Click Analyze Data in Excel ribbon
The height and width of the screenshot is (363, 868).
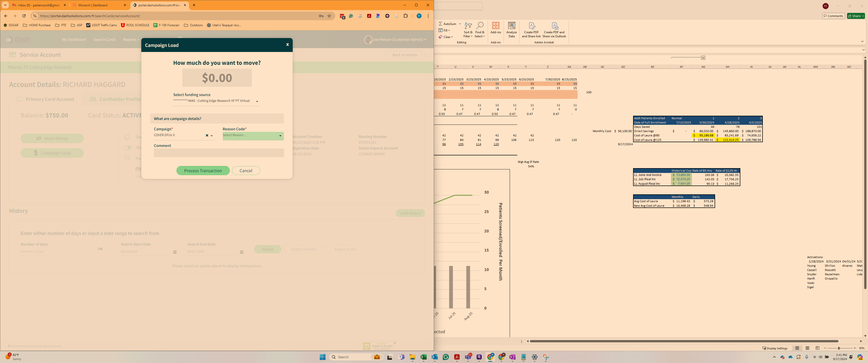tap(511, 30)
